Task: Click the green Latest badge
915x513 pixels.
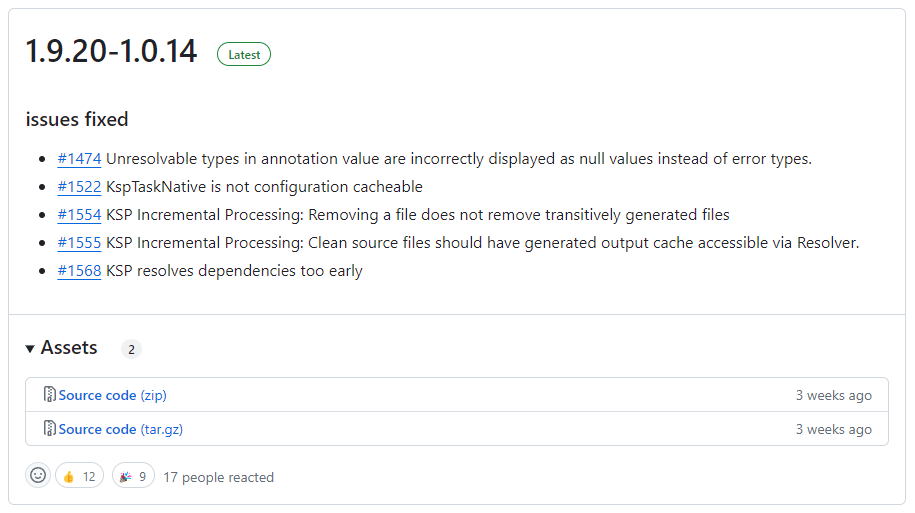Action: point(244,55)
